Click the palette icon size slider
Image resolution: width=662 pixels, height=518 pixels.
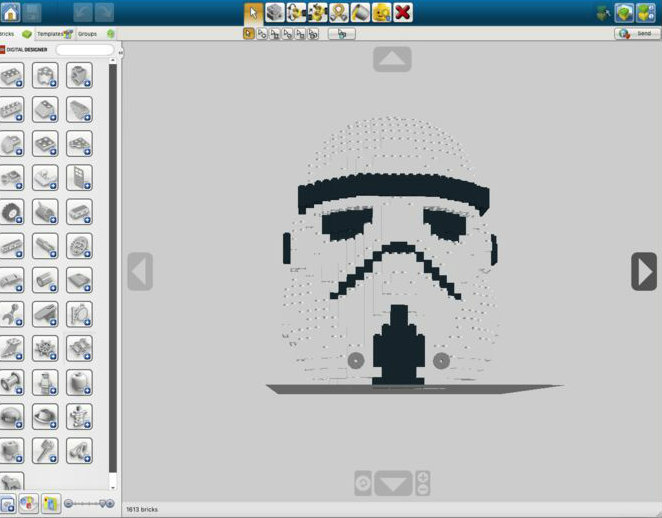[87, 504]
